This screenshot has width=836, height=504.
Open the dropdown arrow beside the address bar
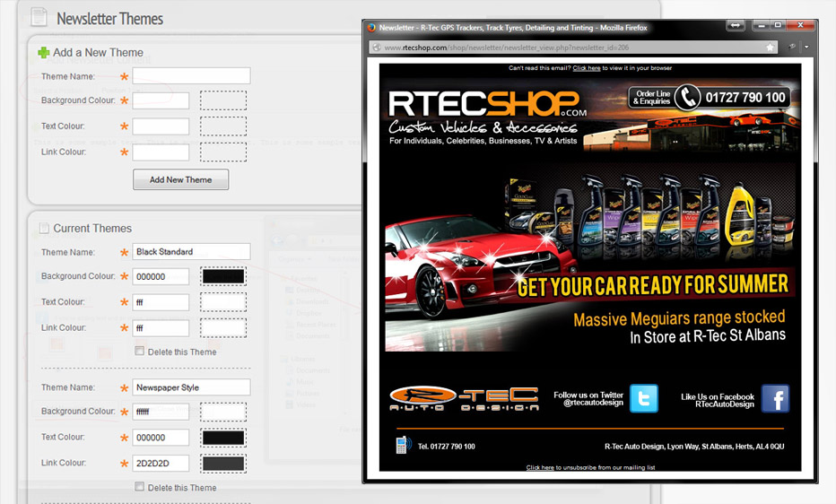(806, 47)
